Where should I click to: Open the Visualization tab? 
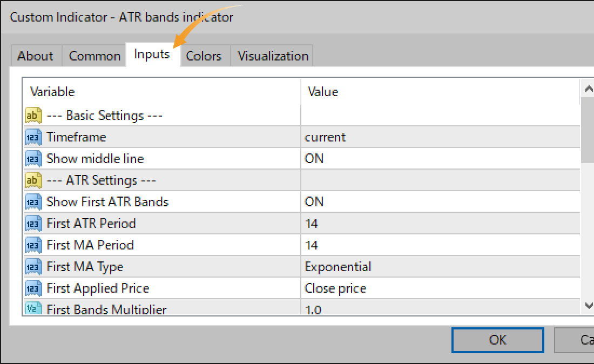272,56
